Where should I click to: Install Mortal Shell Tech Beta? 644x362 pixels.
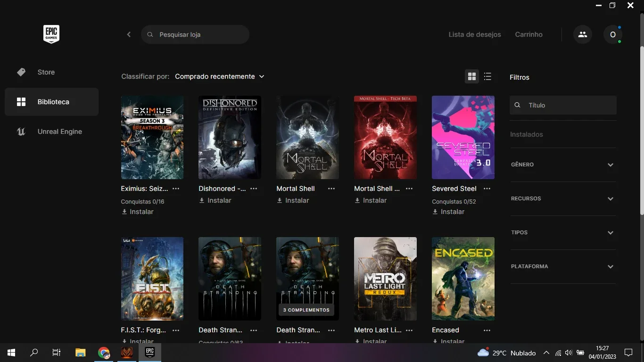click(x=371, y=200)
